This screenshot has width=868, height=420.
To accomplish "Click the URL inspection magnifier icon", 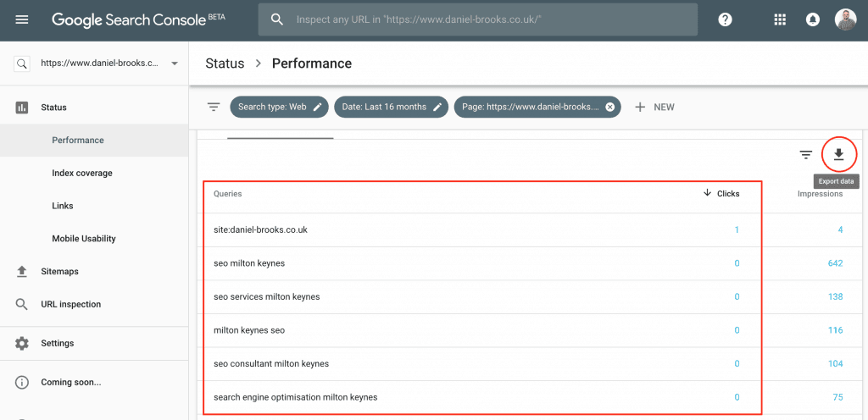I will pyautogui.click(x=21, y=305).
